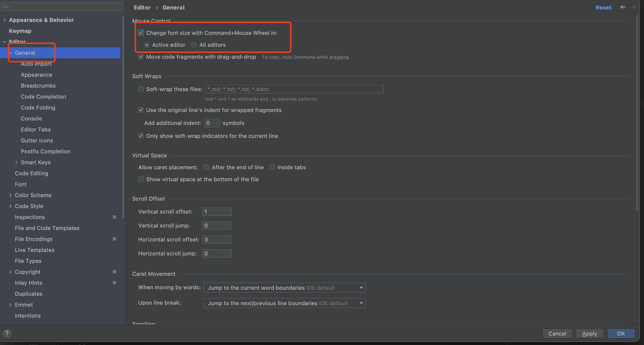The height and width of the screenshot is (345, 644).
Task: Check After the end of line option
Action: (206, 167)
